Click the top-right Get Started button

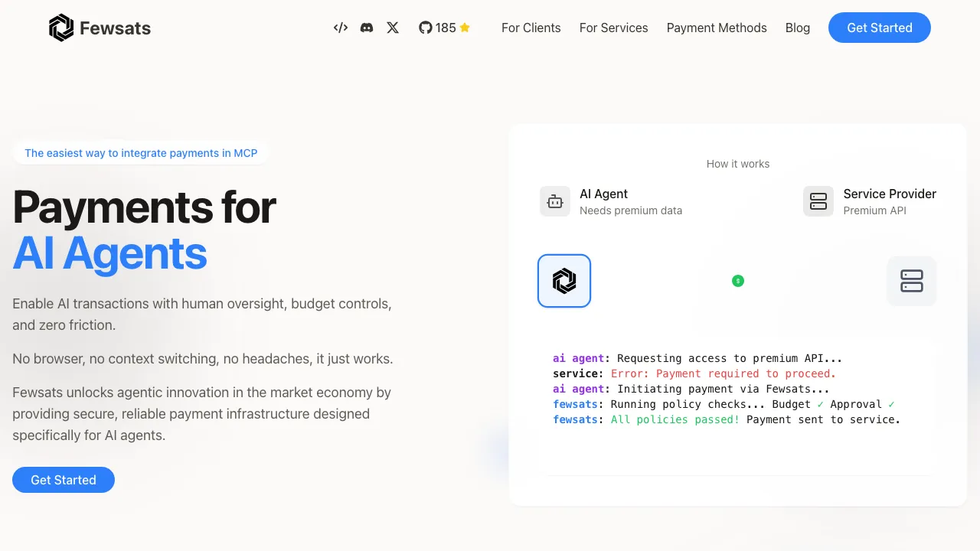(x=879, y=28)
